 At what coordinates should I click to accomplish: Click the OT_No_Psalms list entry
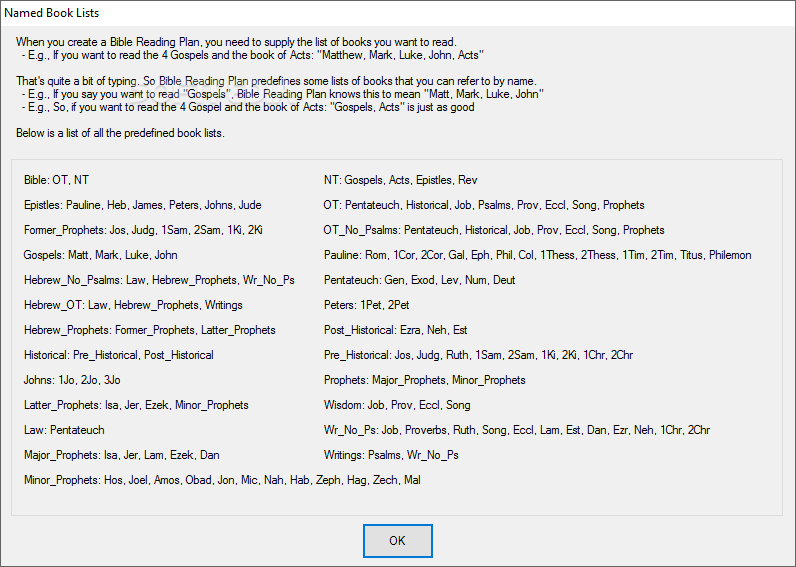(x=494, y=230)
